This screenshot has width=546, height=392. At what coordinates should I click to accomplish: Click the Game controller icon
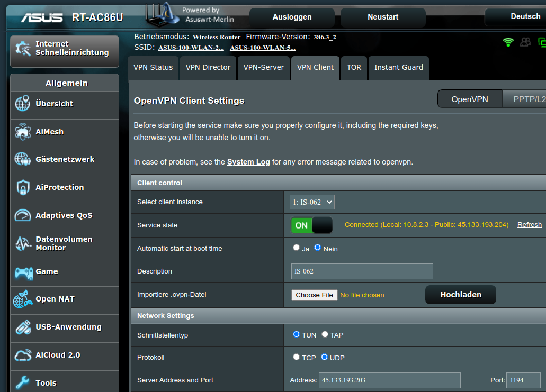(x=24, y=273)
